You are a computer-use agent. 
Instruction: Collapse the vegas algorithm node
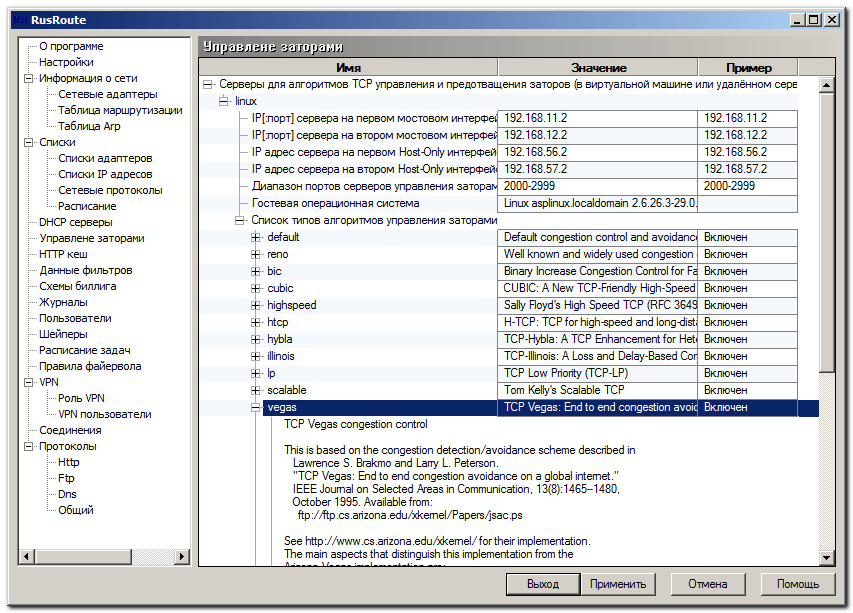click(256, 407)
